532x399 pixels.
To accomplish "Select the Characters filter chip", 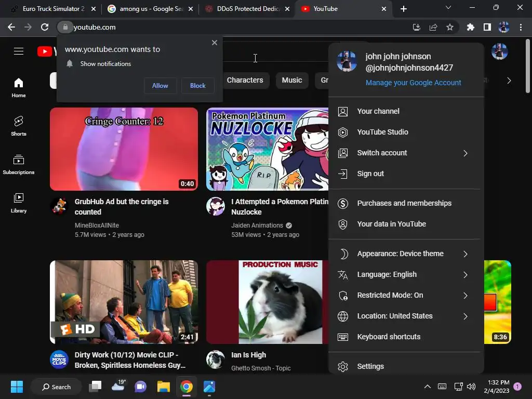I will 245,80.
